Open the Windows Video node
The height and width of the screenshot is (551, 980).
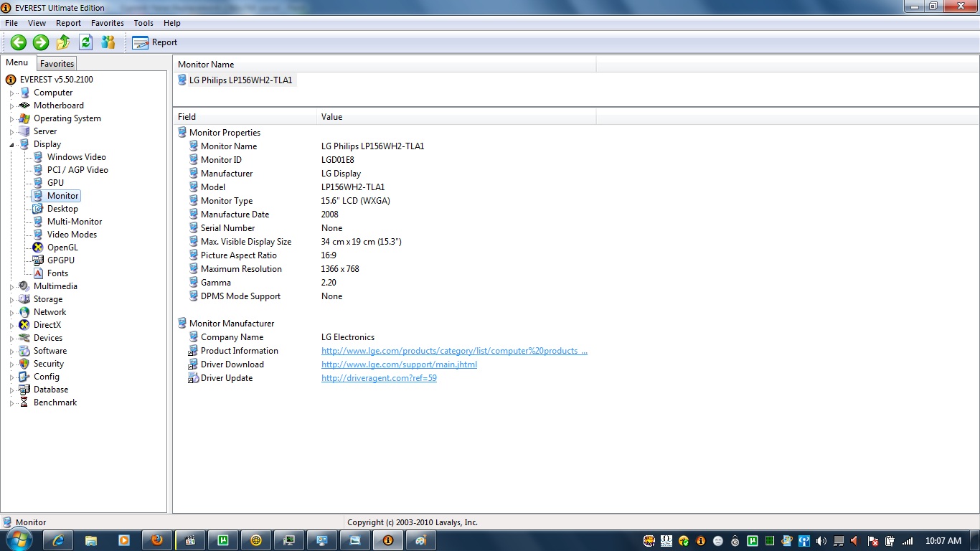coord(76,157)
